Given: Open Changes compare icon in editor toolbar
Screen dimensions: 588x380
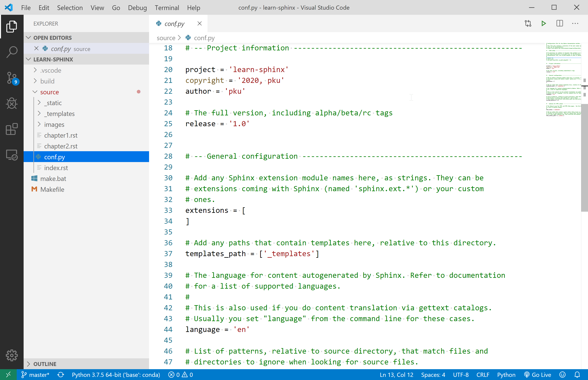Looking at the screenshot, I should [528, 23].
